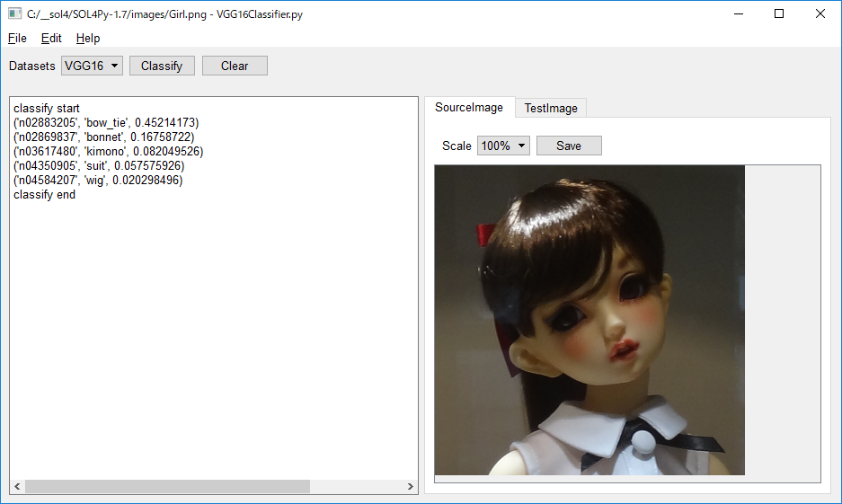This screenshot has width=842, height=504.
Task: Expand the VGG16 Datasets dropdown
Action: [92, 66]
